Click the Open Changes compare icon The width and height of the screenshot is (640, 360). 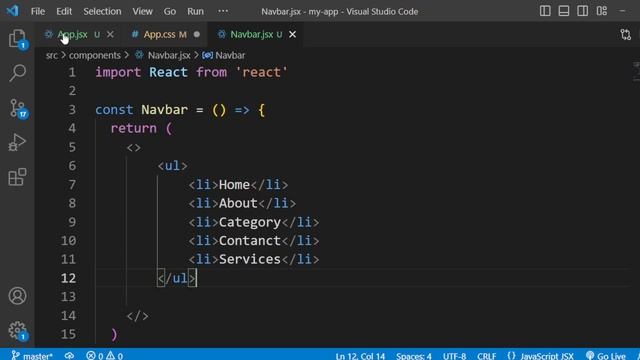point(625,35)
